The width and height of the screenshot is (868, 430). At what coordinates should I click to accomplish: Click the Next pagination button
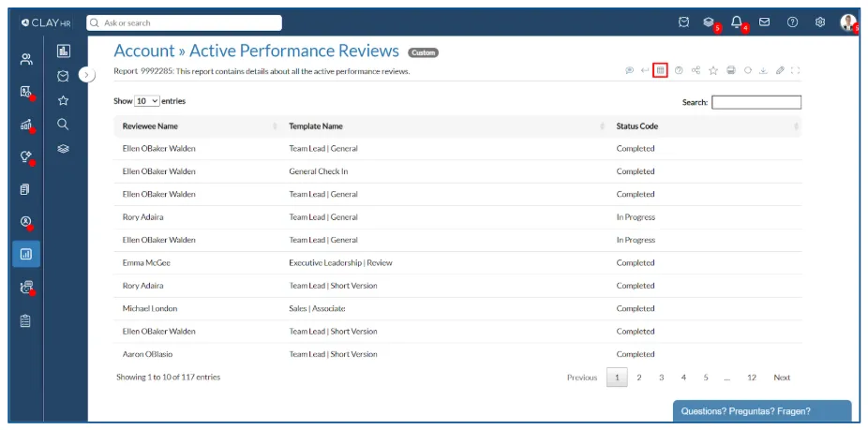coord(782,378)
